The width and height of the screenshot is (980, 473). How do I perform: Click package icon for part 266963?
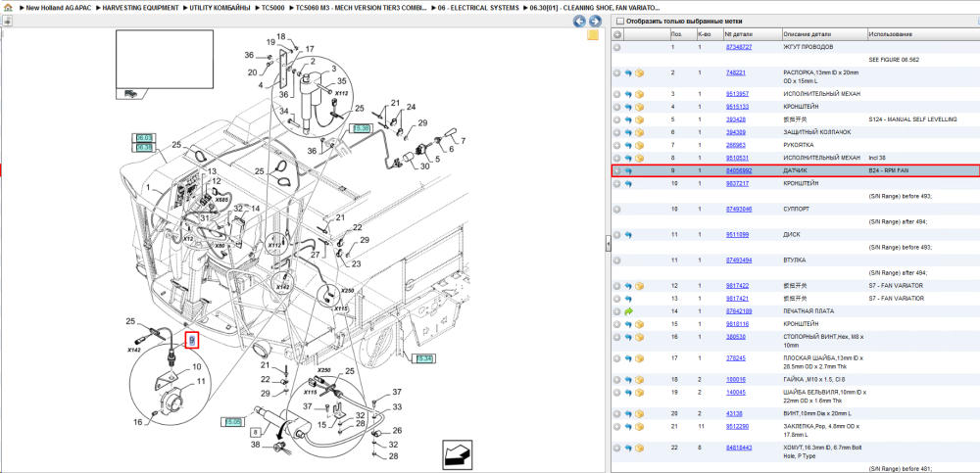(639, 145)
